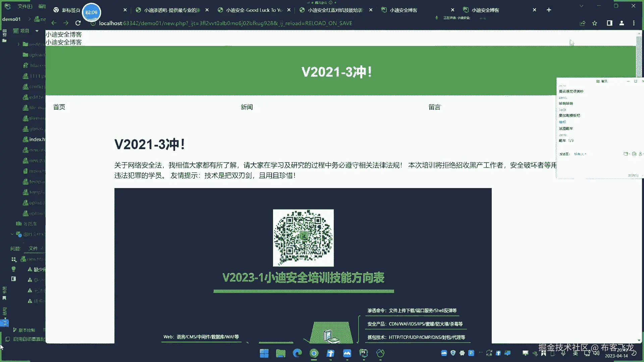
Task: Click the browser address bar URL
Action: pyautogui.click(x=225, y=23)
